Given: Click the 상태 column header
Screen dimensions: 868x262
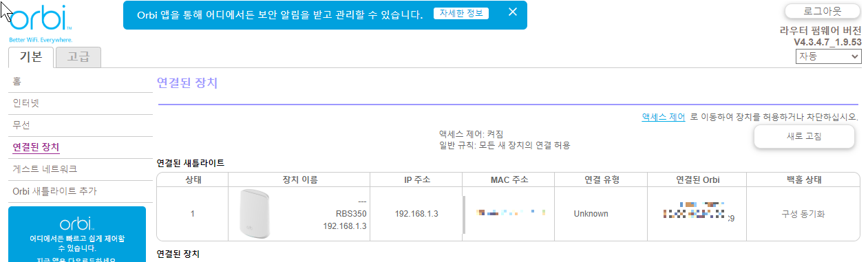Looking at the screenshot, I should (x=193, y=180).
